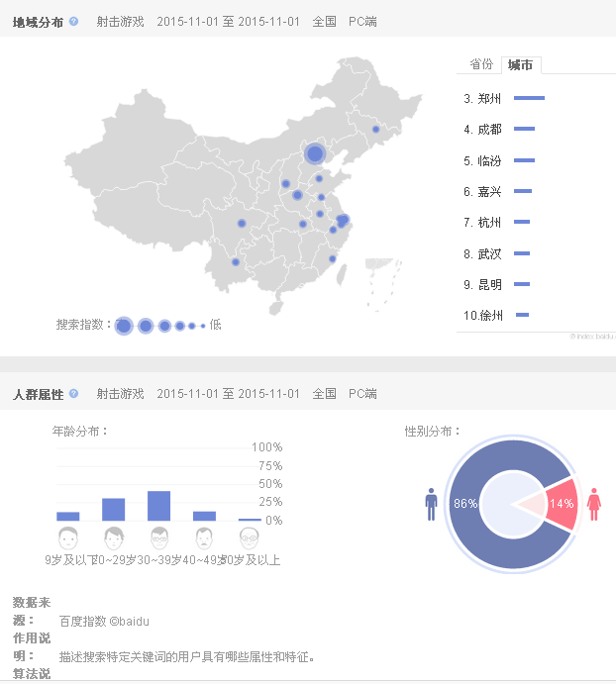Click the 14% female pink donut segment

562,503
